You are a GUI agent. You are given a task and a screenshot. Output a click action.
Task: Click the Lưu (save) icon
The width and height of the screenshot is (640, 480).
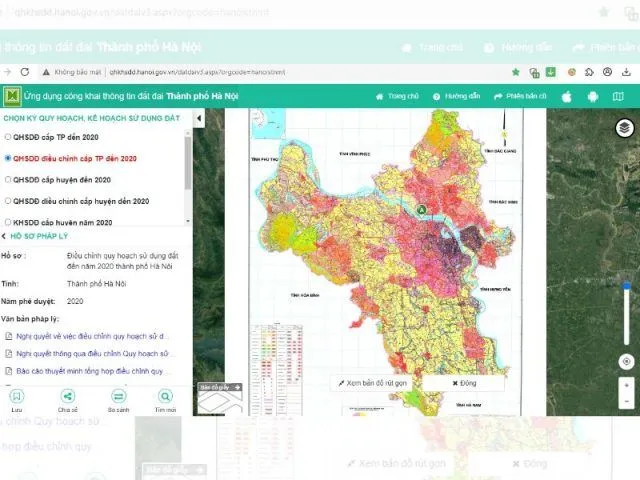17,396
